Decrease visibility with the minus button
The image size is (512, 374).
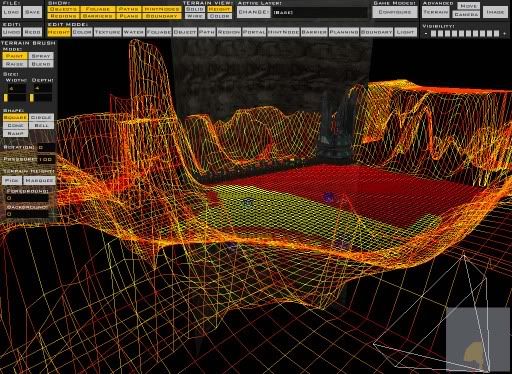(x=426, y=34)
